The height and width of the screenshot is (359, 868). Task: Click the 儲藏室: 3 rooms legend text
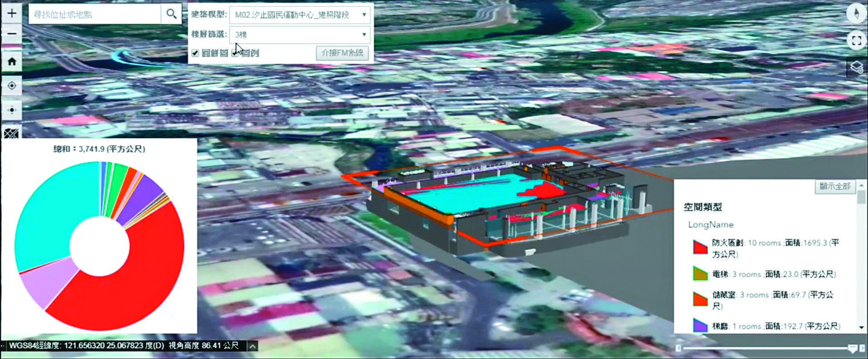pyautogui.click(x=772, y=300)
